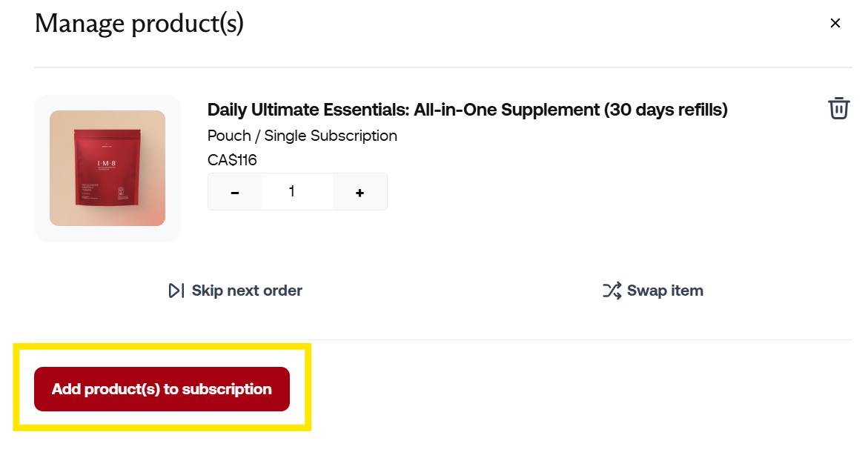
Task: Increase quantity with the plus button
Action: click(360, 192)
